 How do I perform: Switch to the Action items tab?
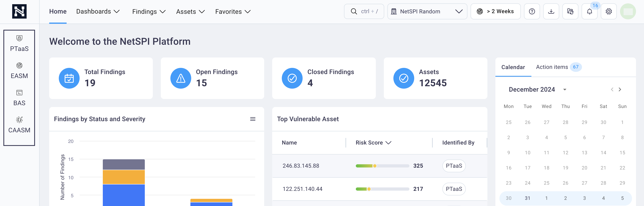point(559,67)
